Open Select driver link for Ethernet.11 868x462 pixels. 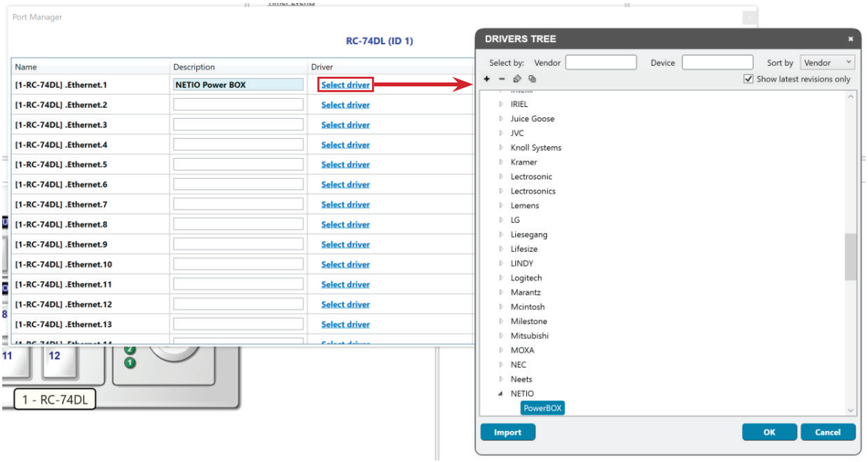(x=345, y=284)
